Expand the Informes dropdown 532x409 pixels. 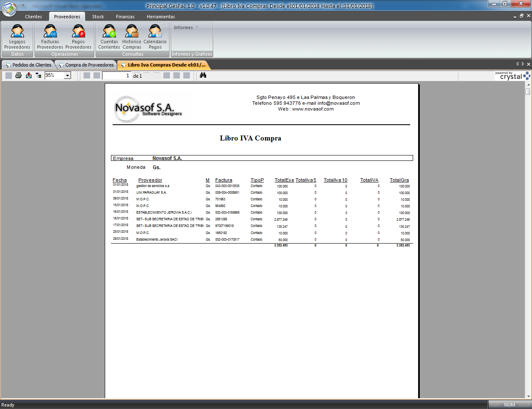tap(186, 27)
